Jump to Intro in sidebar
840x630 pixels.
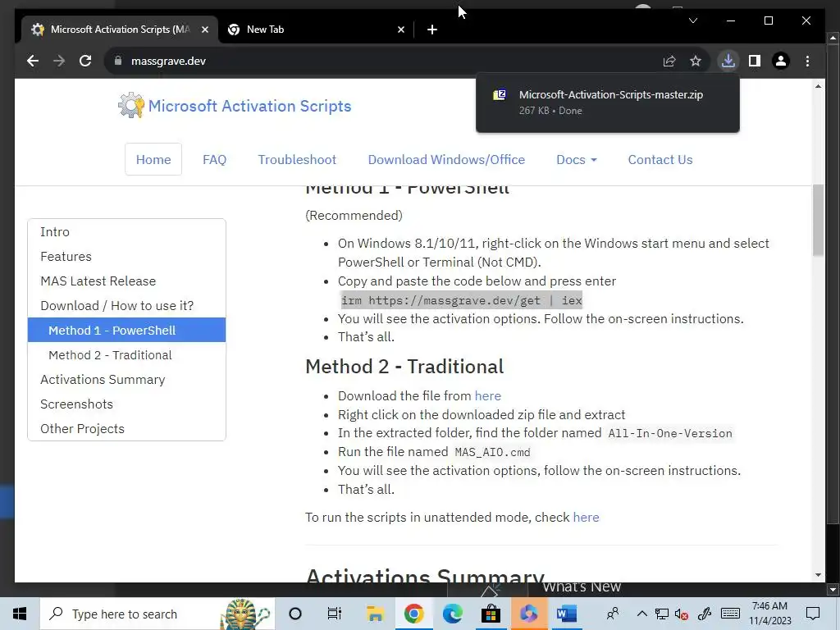click(126, 232)
